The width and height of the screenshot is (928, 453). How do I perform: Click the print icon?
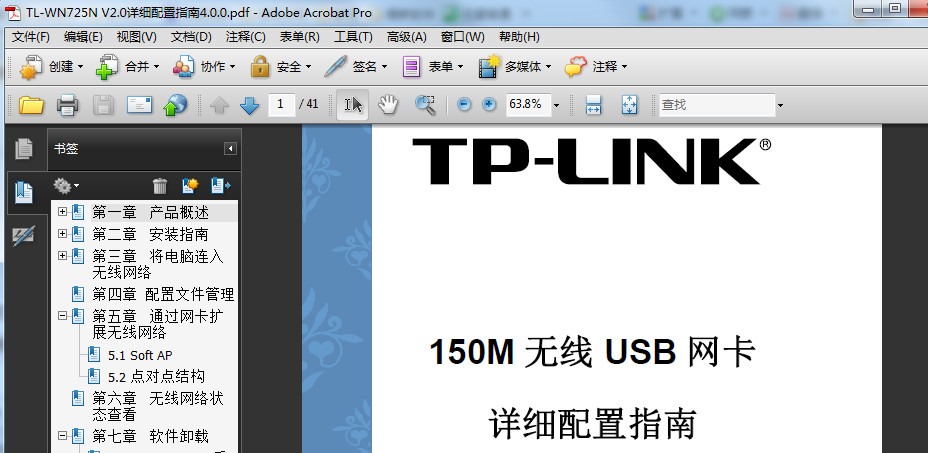coord(67,105)
